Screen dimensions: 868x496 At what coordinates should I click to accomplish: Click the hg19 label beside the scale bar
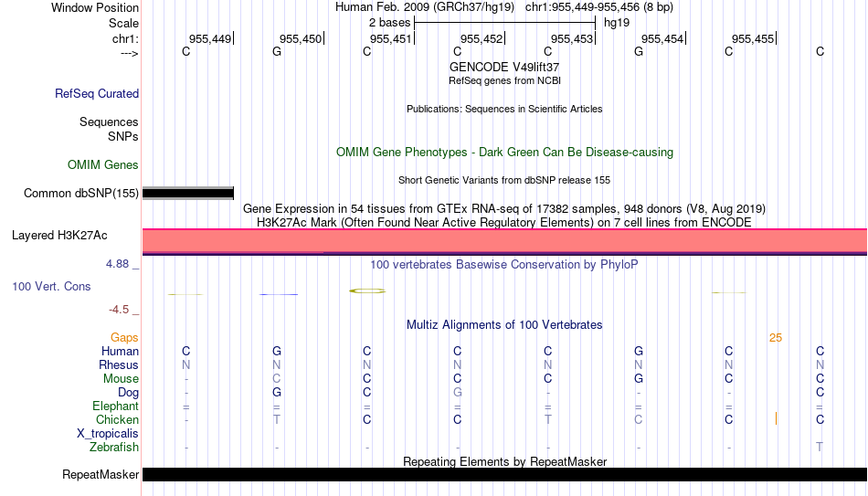click(x=617, y=23)
